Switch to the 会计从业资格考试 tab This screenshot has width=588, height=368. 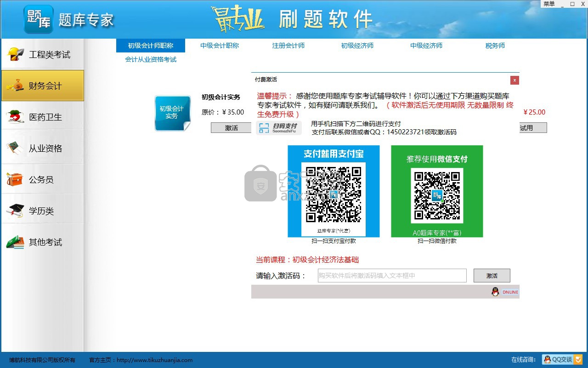tap(151, 59)
